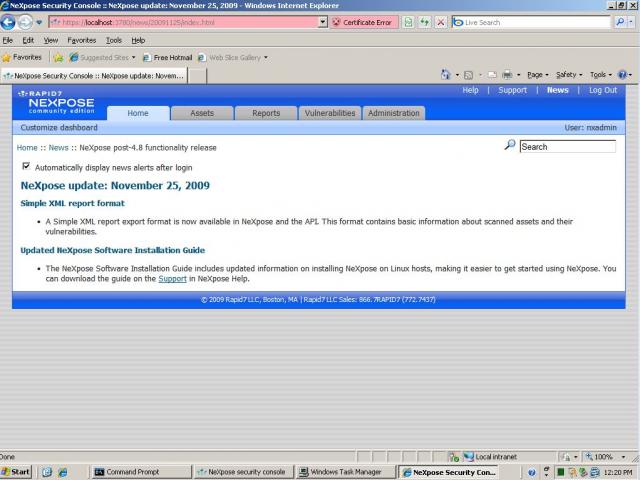Open search provider dropdown arrow
Screen dimensions: 640x480
631,22
